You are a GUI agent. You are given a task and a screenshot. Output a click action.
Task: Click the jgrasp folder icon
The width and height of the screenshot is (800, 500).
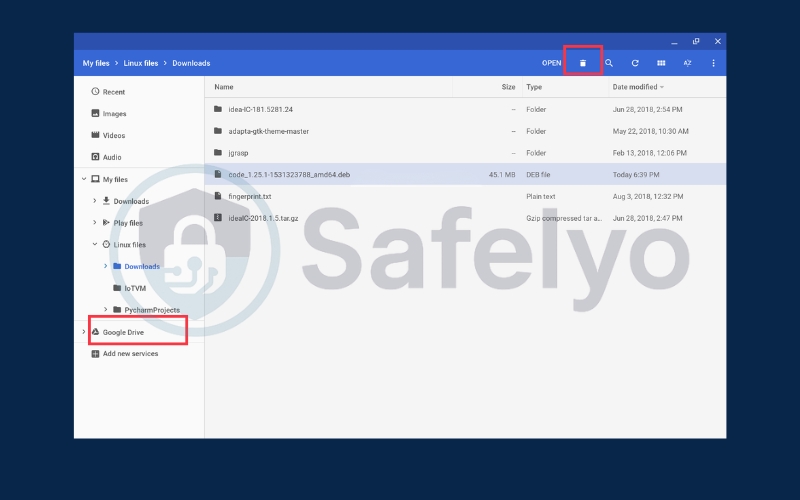pos(218,152)
